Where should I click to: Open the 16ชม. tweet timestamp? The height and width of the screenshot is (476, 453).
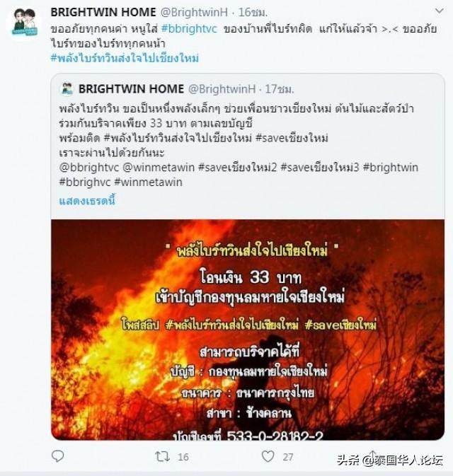click(x=253, y=12)
